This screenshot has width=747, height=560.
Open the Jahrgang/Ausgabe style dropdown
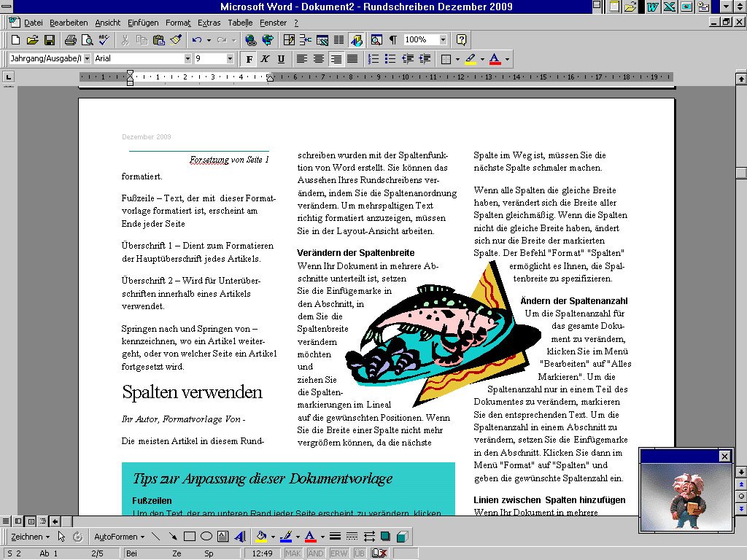point(87,58)
